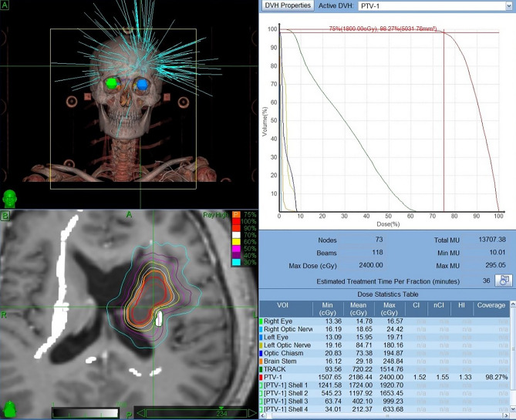
Task: Click the DVH Properties button
Action: point(288,5)
